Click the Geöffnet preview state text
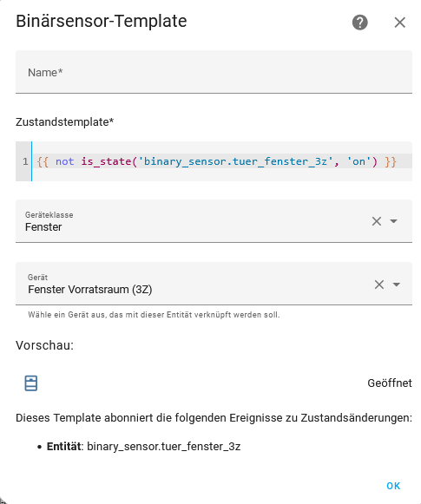Image resolution: width=421 pixels, height=504 pixels. click(x=390, y=383)
